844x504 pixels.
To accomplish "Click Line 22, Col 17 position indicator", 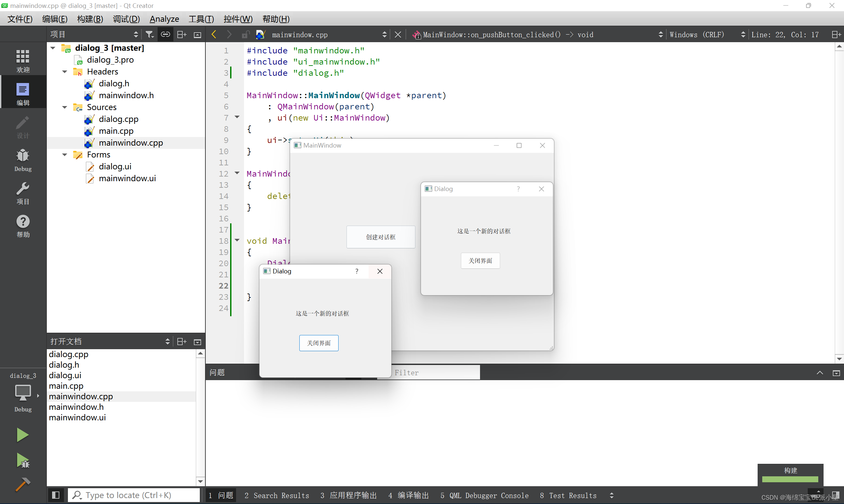I will [785, 35].
